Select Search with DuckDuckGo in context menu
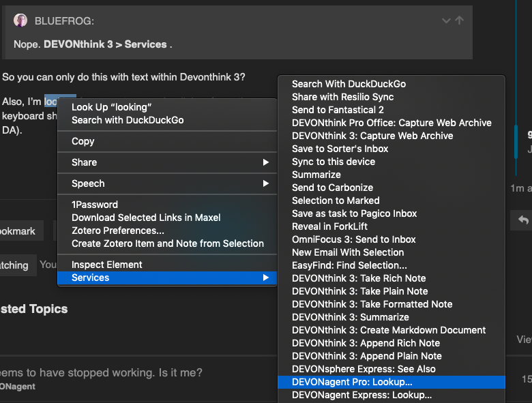The width and height of the screenshot is (532, 403). (167, 120)
